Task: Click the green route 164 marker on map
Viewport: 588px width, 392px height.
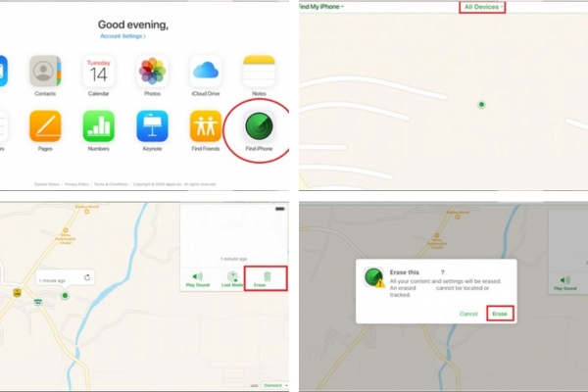Action: pyautogui.click(x=38, y=302)
